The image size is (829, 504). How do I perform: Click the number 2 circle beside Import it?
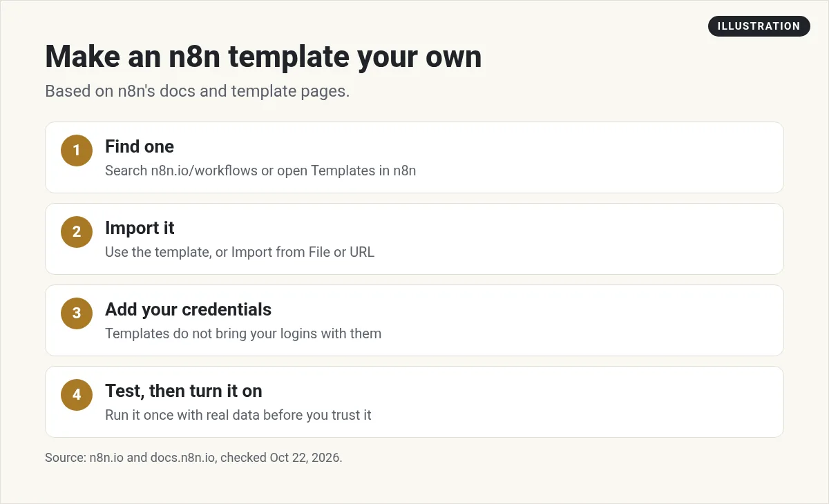77,232
